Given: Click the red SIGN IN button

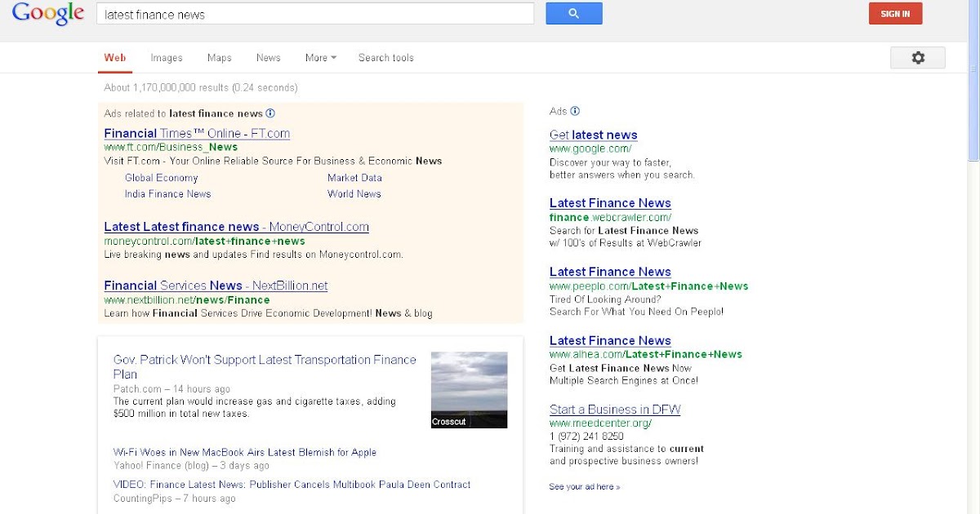Looking at the screenshot, I should point(895,13).
